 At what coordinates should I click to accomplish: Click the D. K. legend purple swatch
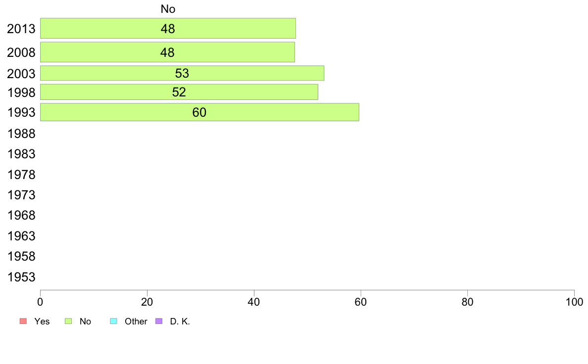159,321
